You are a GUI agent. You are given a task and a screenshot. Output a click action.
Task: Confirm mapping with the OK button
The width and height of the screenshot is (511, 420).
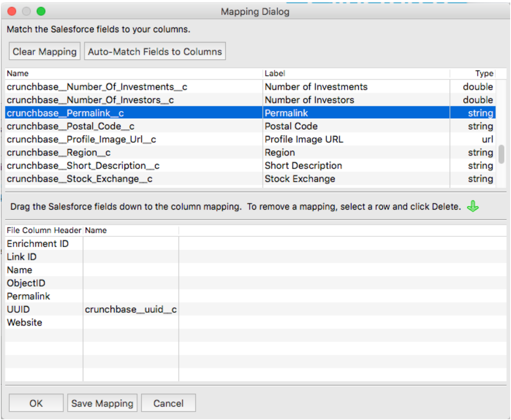pos(36,403)
